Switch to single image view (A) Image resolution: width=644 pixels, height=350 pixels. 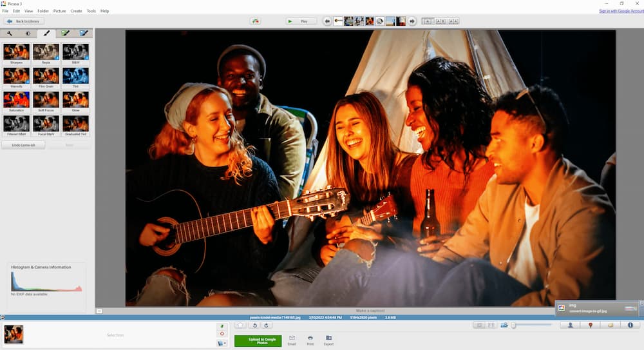coord(427,21)
